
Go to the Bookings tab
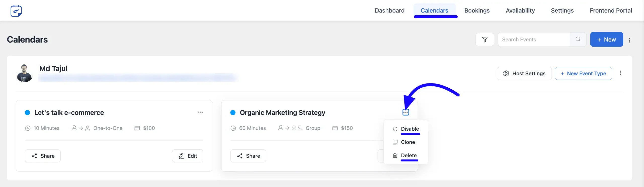coord(477,11)
